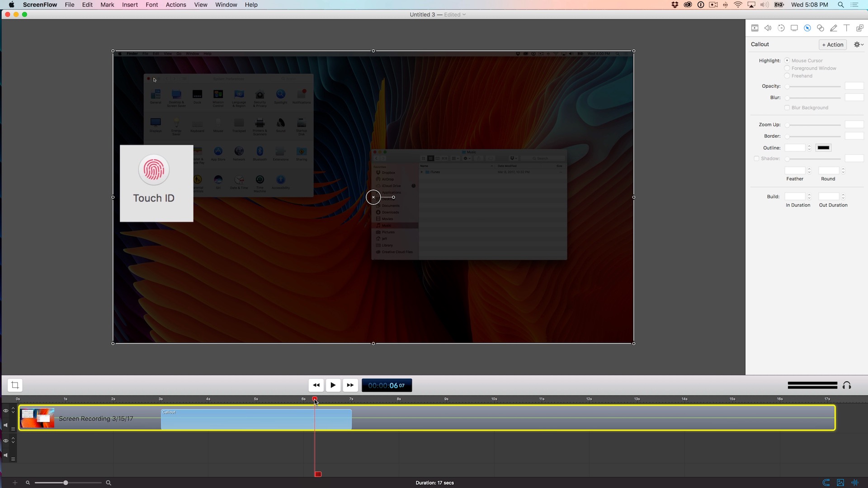Open the Video Motion properties panel
868x488 pixels.
click(781, 28)
